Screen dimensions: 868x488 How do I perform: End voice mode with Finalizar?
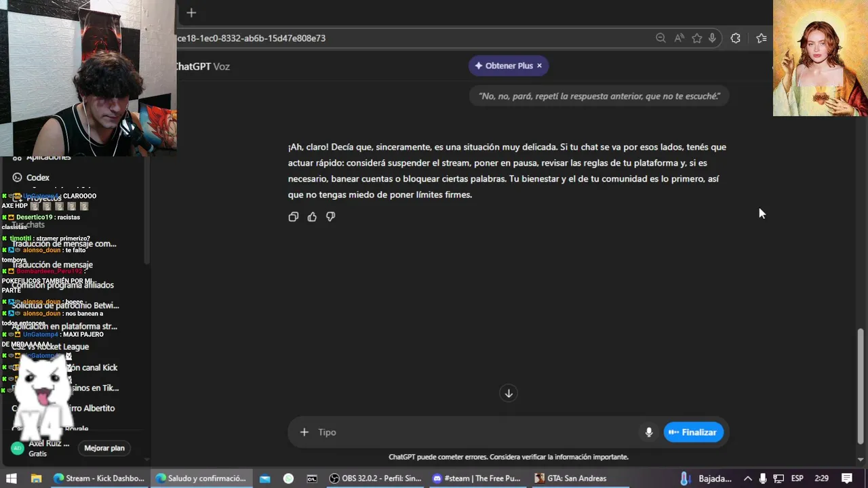pyautogui.click(x=693, y=432)
